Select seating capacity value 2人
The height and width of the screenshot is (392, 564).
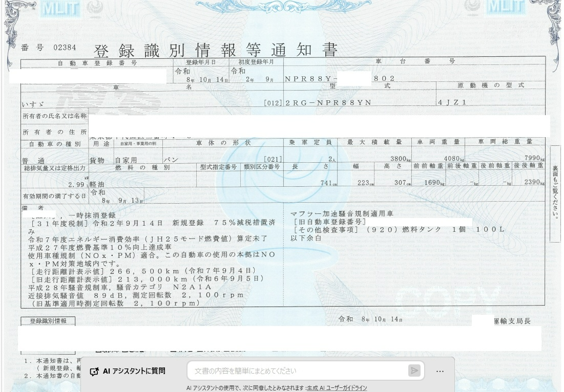[x=332, y=159]
